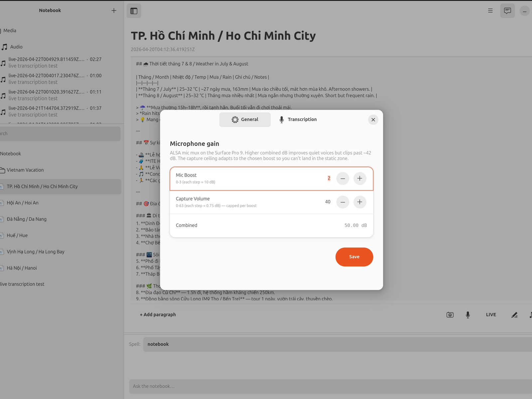Viewport: 532px width, 399px height.
Task: Open the live transcription test notebook item
Action: tap(22, 284)
